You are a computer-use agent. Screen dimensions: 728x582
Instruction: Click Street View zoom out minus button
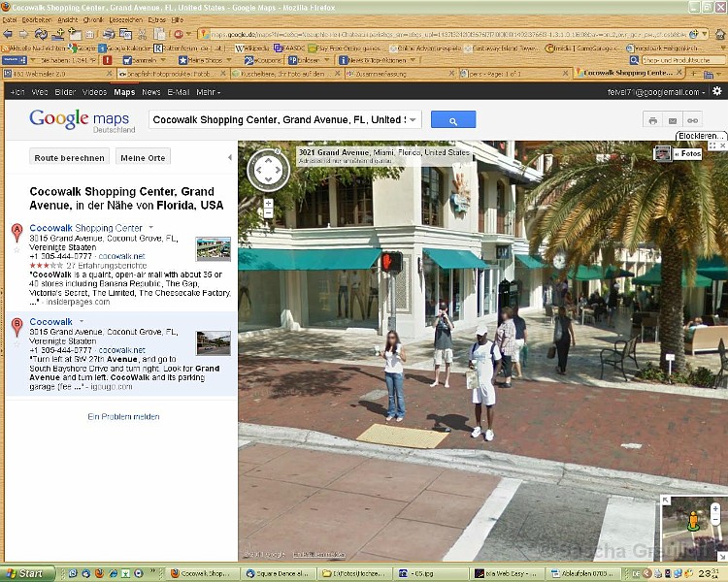269,212
